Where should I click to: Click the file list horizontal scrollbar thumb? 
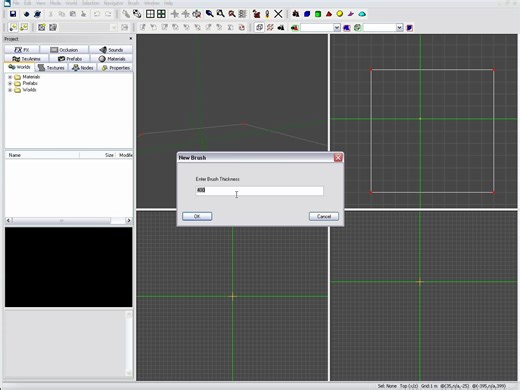coord(62,220)
